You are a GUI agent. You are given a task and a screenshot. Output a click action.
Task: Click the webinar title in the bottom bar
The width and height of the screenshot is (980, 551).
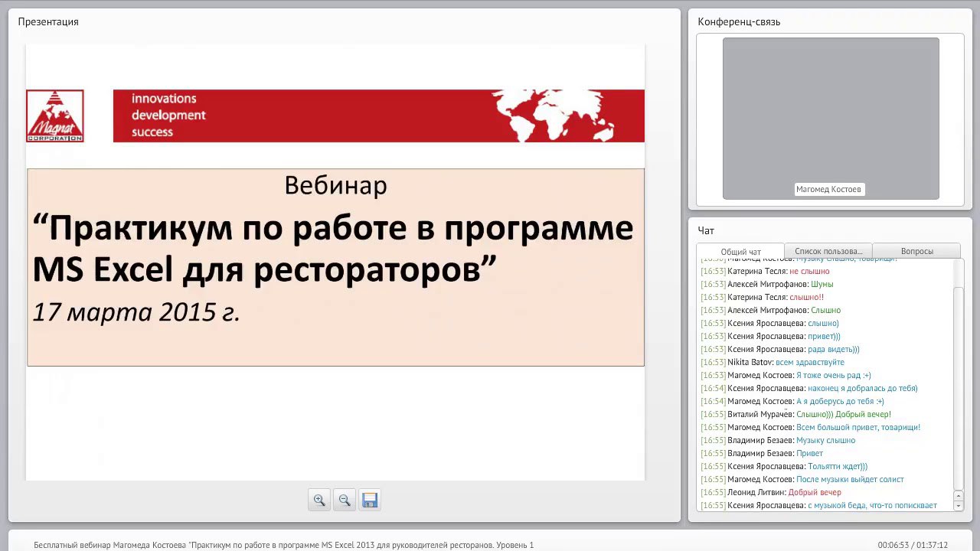point(283,545)
